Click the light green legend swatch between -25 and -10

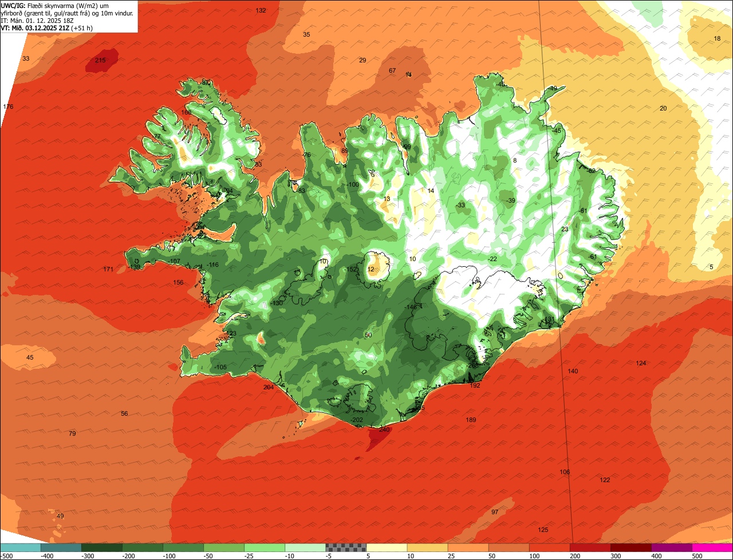(265, 547)
